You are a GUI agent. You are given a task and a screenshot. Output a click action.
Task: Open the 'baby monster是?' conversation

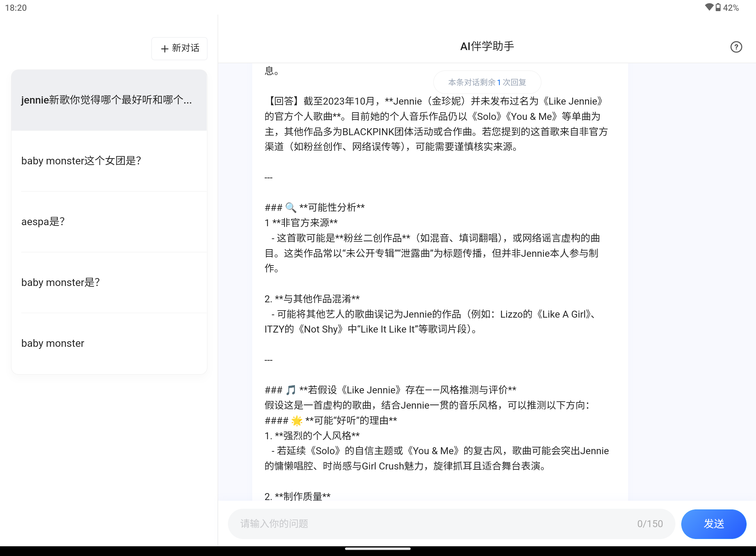pos(109,283)
